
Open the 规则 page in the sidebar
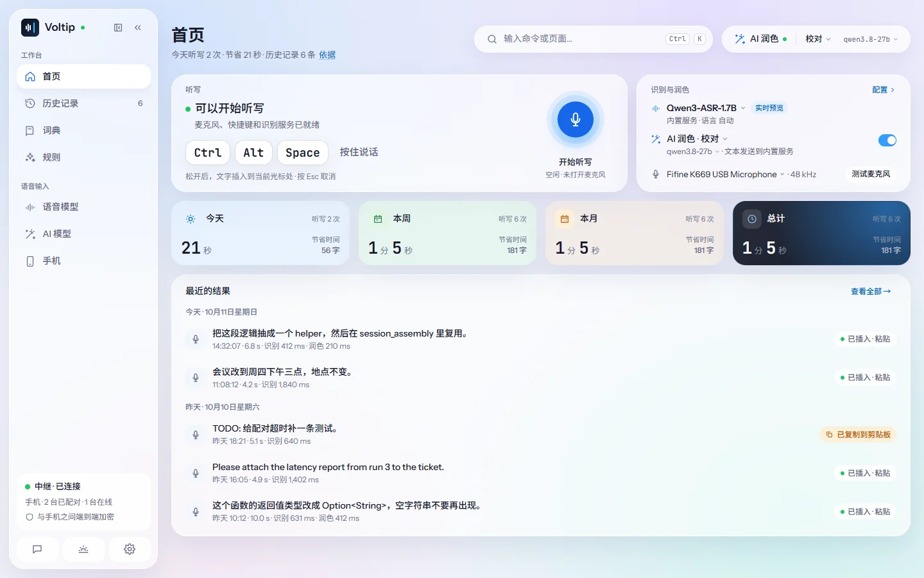(83, 157)
